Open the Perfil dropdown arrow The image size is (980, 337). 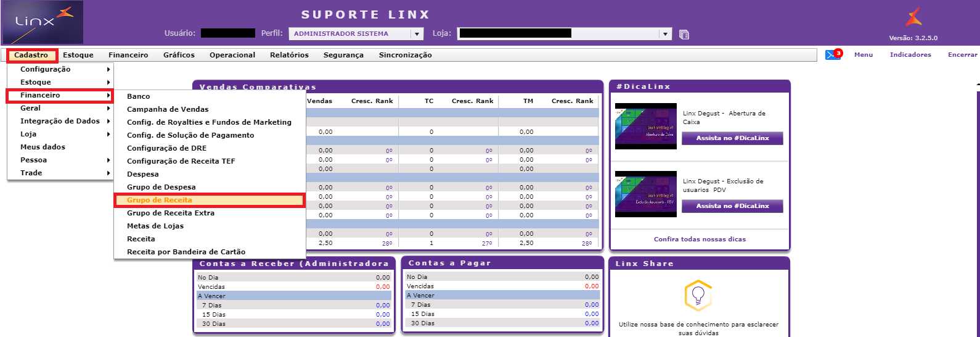pos(417,34)
